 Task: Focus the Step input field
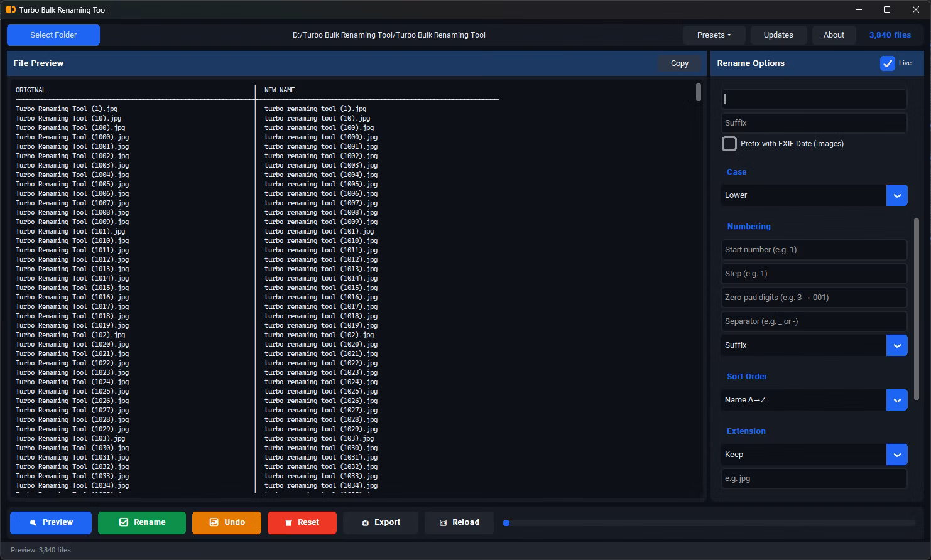[x=814, y=274]
